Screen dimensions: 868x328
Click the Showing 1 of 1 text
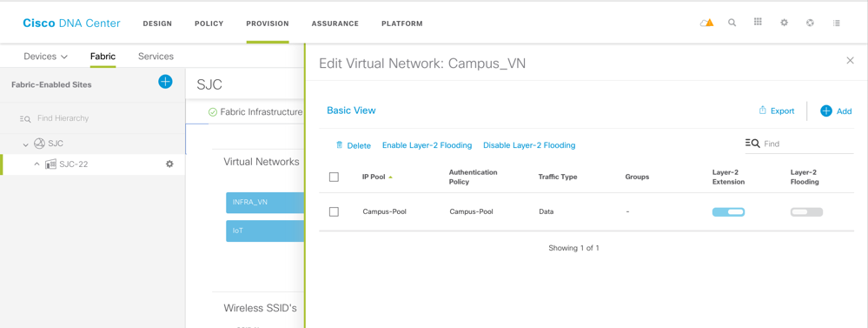(x=573, y=248)
